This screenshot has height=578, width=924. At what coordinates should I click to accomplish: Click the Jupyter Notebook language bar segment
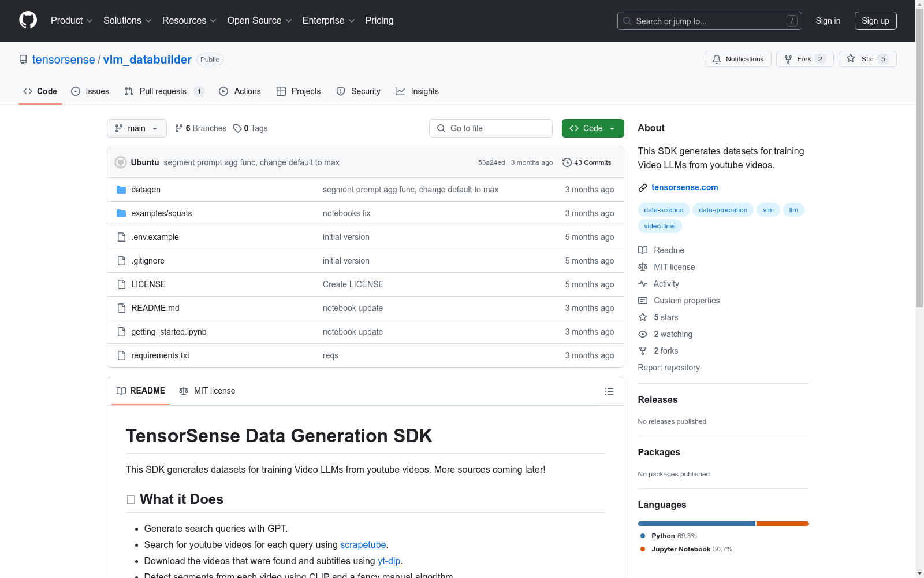[x=783, y=524]
